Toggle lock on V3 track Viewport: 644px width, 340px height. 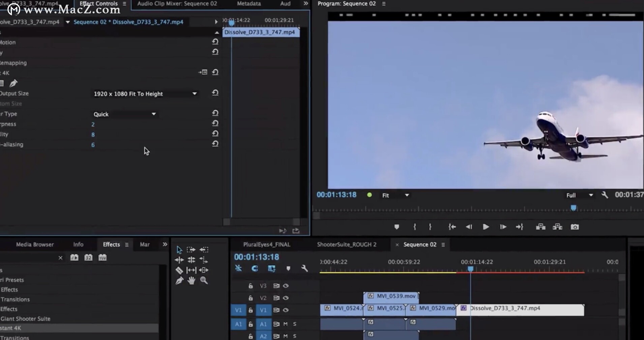tap(251, 286)
